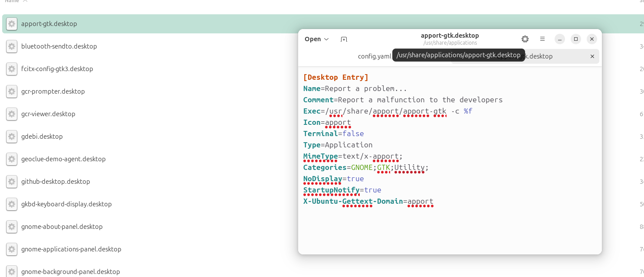The image size is (644, 277).
Task: Select gnome-applications-panel.desktop in the file list
Action: pyautogui.click(x=71, y=249)
